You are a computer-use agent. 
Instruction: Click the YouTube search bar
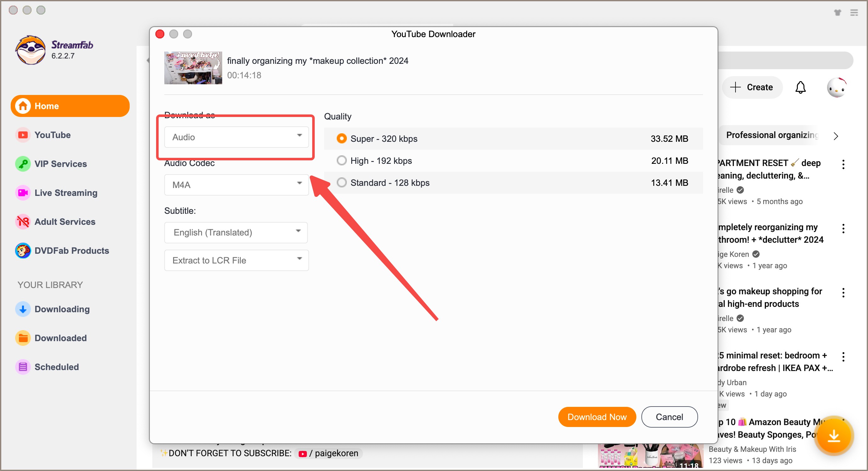point(785,61)
